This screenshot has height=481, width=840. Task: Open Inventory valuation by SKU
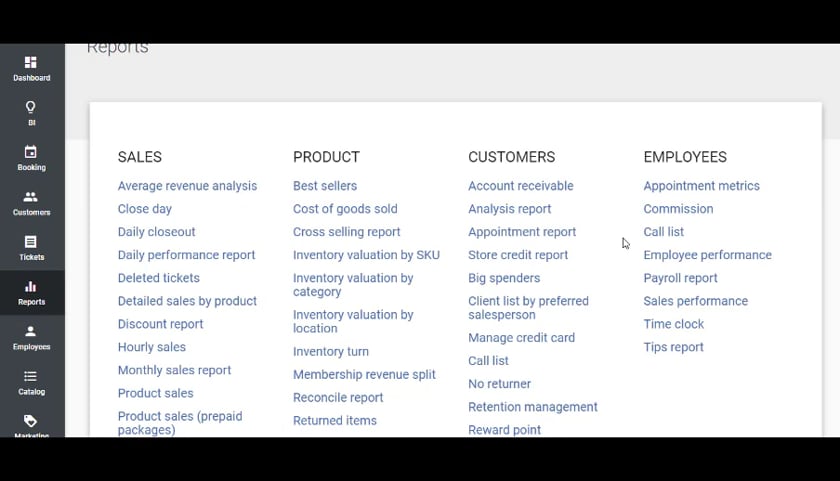[x=366, y=255]
